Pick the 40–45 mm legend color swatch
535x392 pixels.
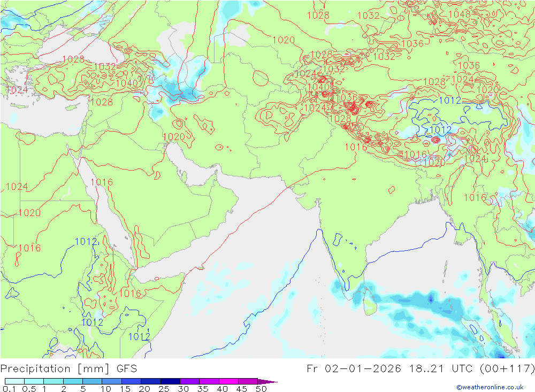click(228, 381)
